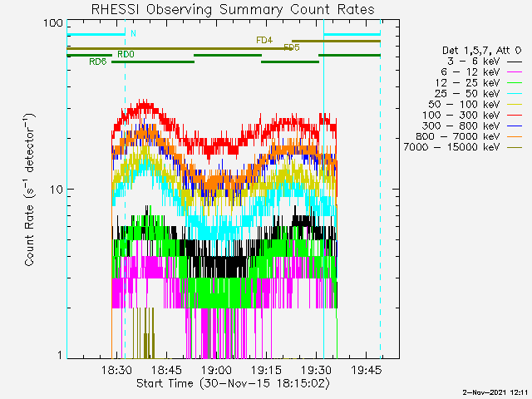Click the orange line swatch for 800 - 7000 keV
Image resolution: width=532 pixels, height=399 pixels.
coord(515,136)
